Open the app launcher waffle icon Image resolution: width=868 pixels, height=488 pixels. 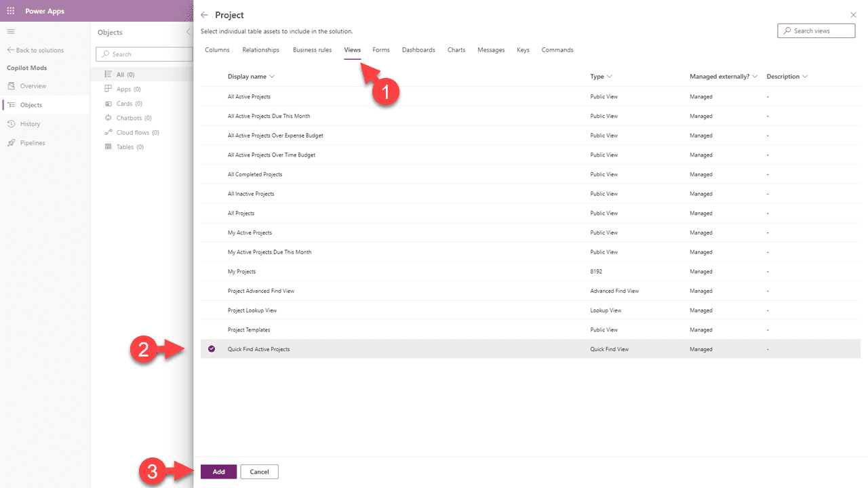click(x=10, y=10)
